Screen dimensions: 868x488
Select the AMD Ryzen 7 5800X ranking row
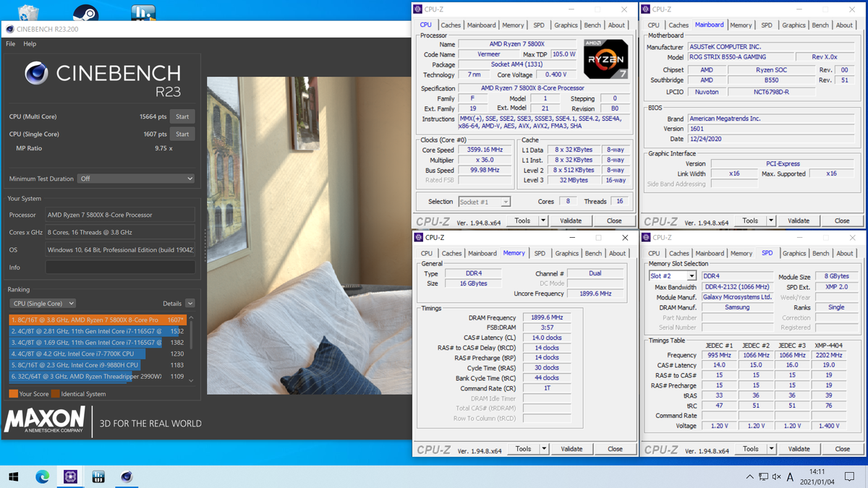pyautogui.click(x=98, y=320)
